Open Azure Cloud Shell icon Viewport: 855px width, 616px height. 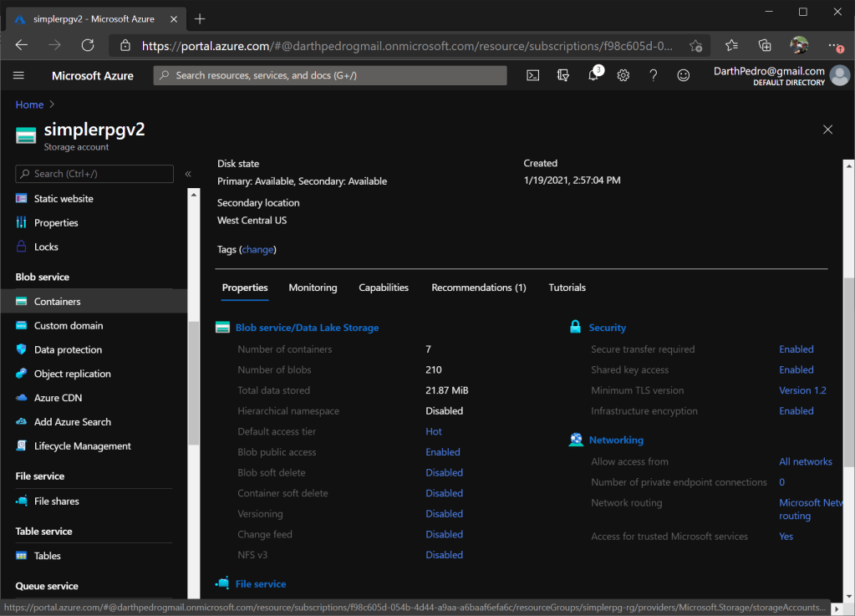pos(532,75)
